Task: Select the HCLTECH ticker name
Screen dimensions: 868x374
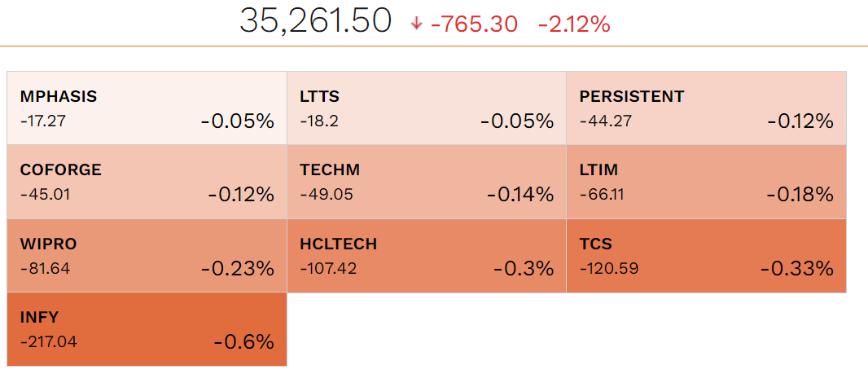Action: tap(338, 244)
